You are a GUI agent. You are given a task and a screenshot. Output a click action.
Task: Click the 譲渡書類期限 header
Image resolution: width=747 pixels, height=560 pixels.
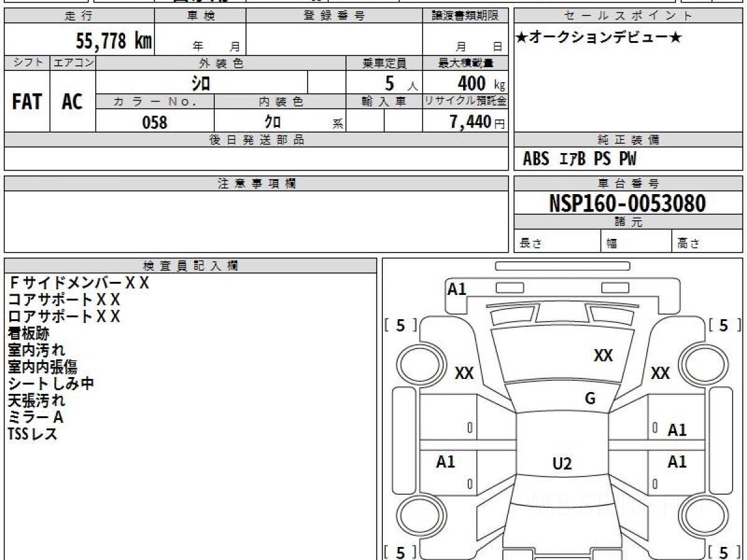pos(465,16)
